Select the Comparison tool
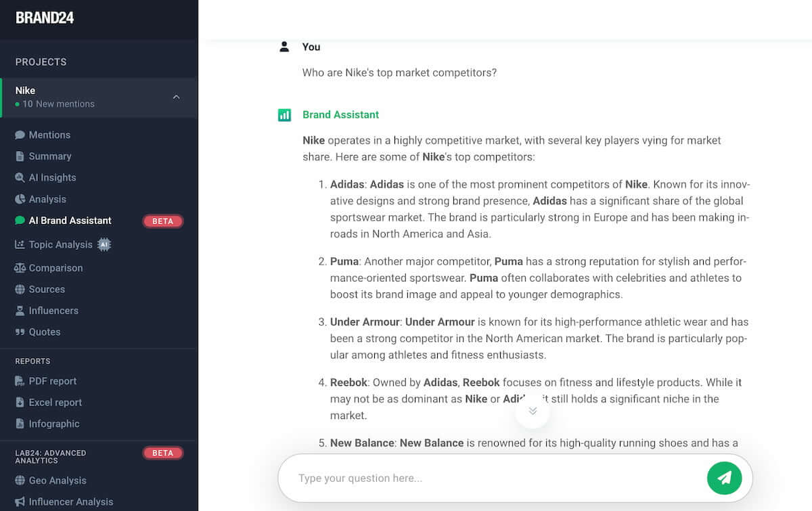Screen dimensions: 812x511 point(55,267)
